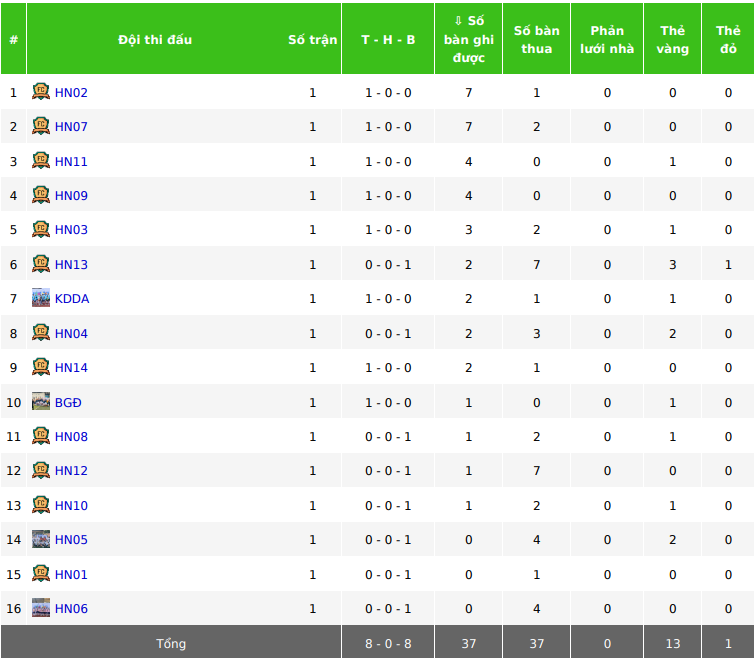
Task: Click HN02's record 1 - 0 - 0
Action: pos(388,93)
